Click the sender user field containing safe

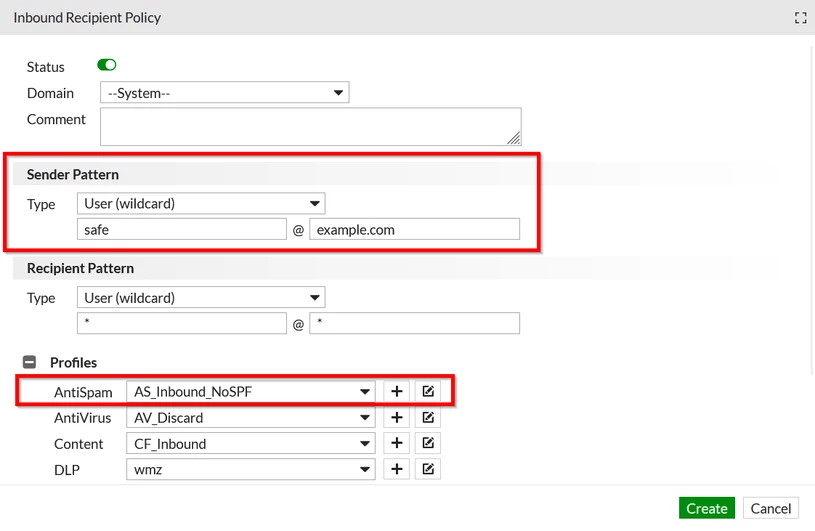tap(182, 229)
